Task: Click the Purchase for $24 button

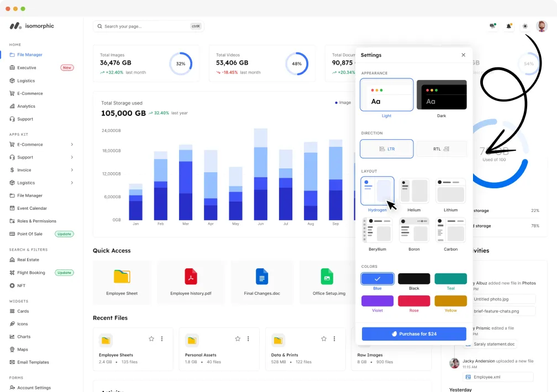Action: click(x=414, y=334)
